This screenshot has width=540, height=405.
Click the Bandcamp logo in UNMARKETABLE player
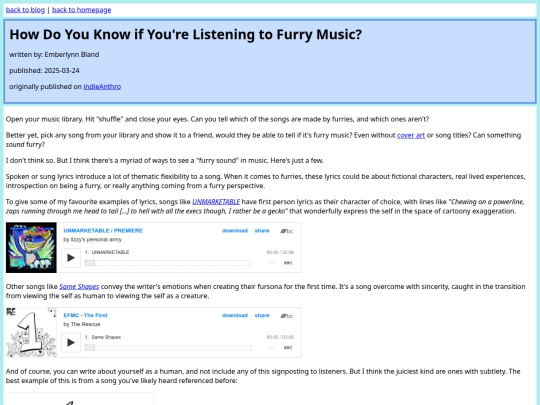pyautogui.click(x=287, y=231)
